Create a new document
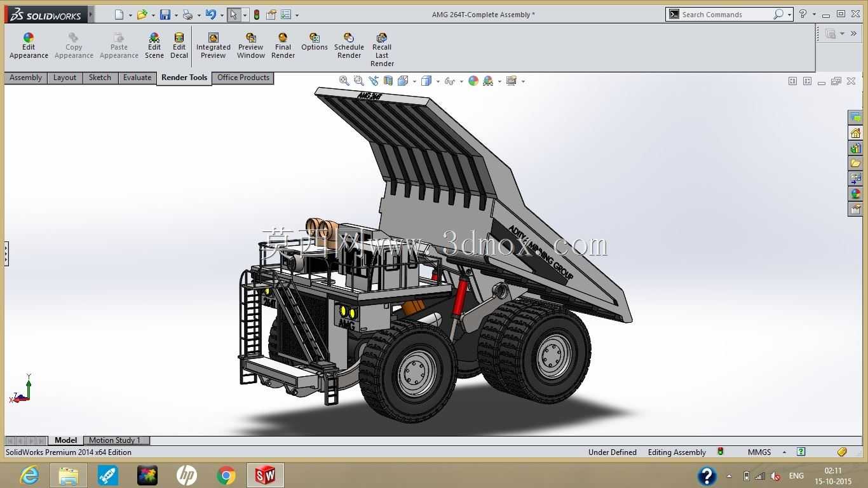 (119, 15)
